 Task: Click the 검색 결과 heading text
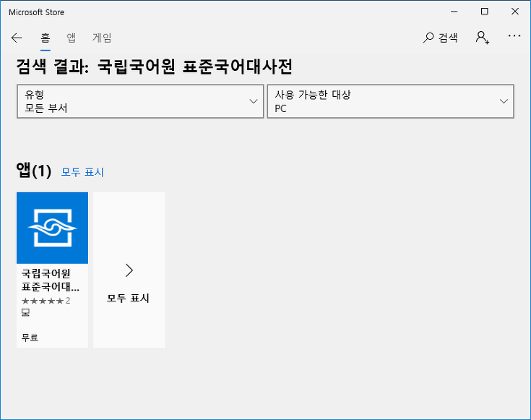154,66
